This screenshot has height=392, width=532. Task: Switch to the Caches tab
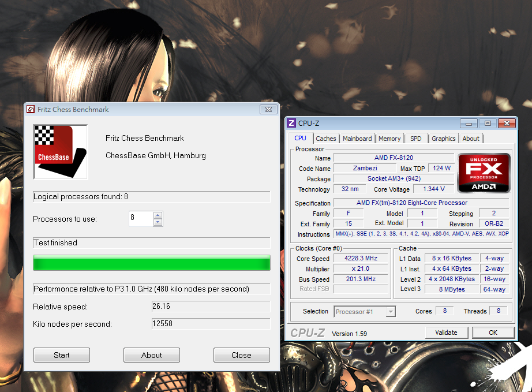pos(325,139)
